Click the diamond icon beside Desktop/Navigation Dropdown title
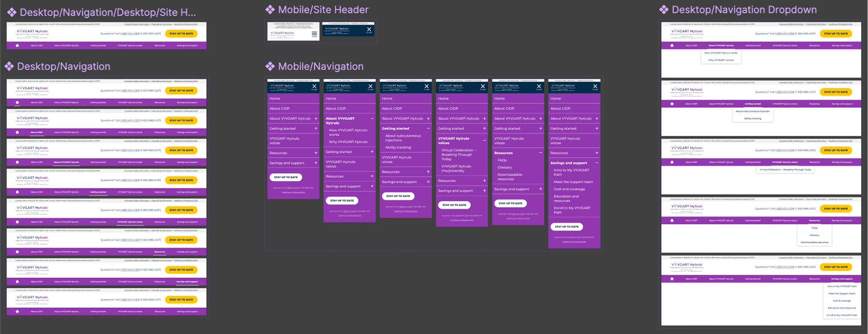Screen dimensions: 868x334 [664, 10]
